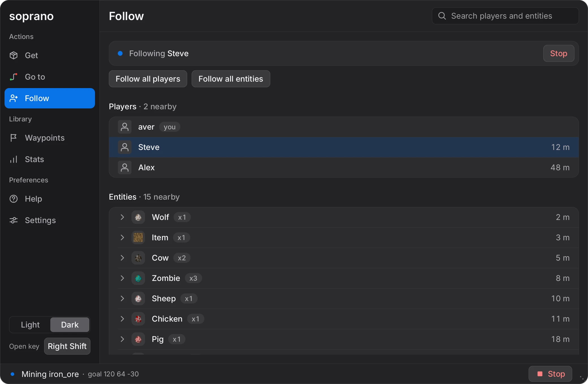Expand the Zombie entity group
The height and width of the screenshot is (384, 588).
point(122,278)
